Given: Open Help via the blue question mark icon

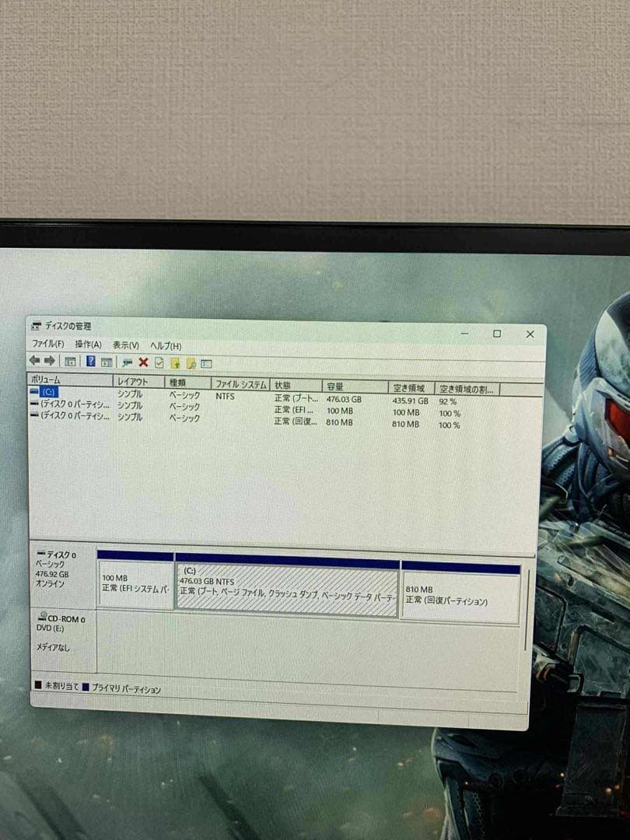Looking at the screenshot, I should (91, 362).
